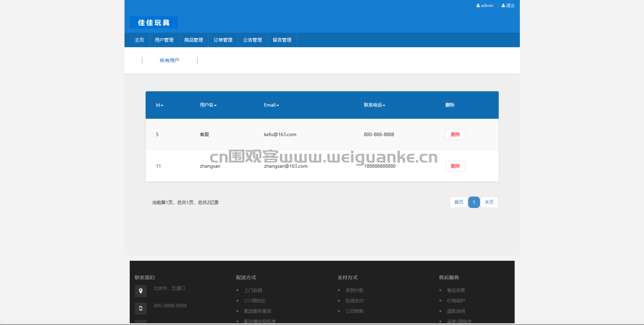Image resolution: width=644 pixels, height=325 pixels.
Task: Open the 配送服务查询 footer link
Action: coord(258,311)
